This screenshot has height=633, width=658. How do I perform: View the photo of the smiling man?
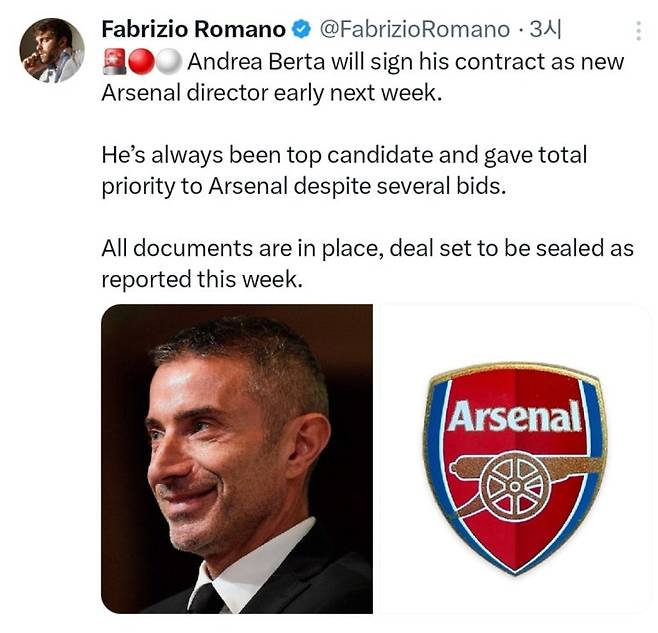(x=237, y=459)
